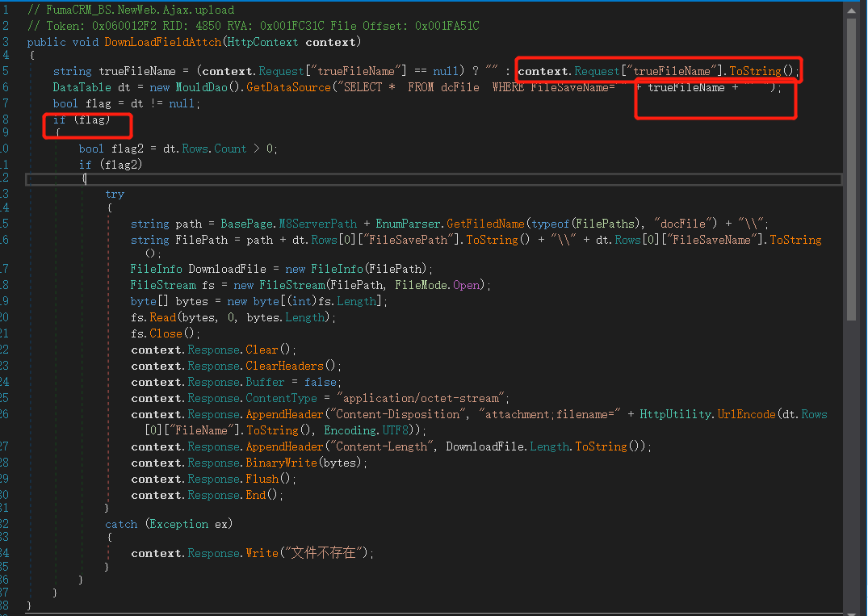The image size is (868, 616).
Task: Click the ContentType property
Action: (282, 399)
